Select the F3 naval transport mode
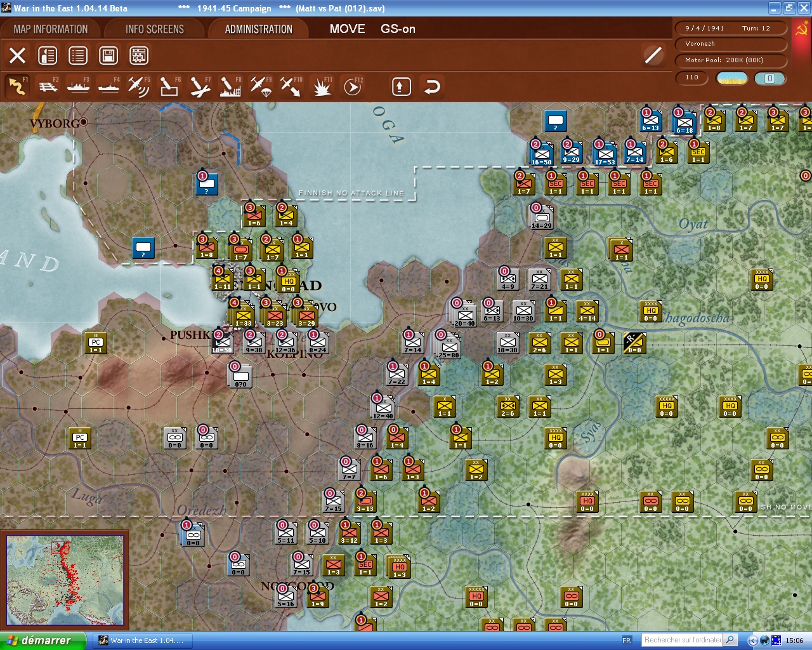Viewport: 812px width, 650px height. [79, 86]
